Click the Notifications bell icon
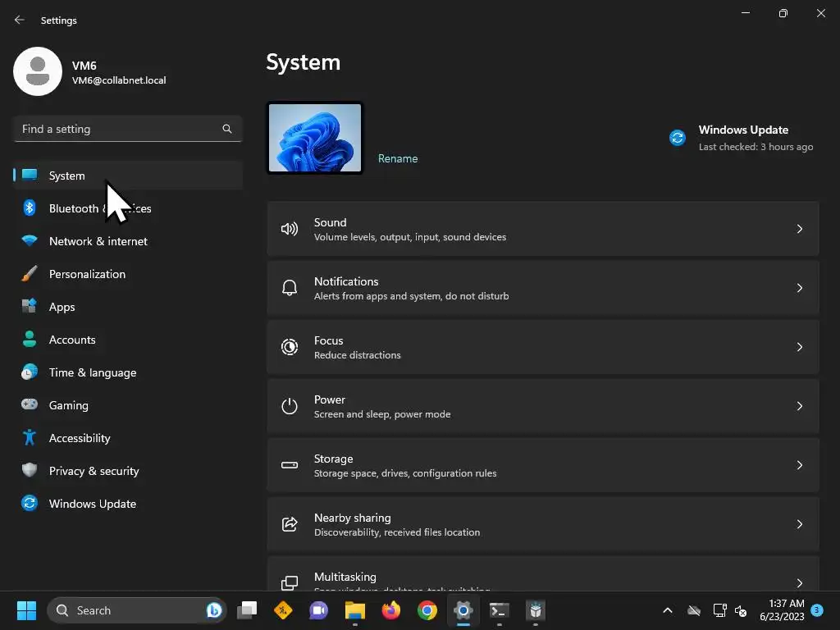This screenshot has height=630, width=840. pos(290,288)
